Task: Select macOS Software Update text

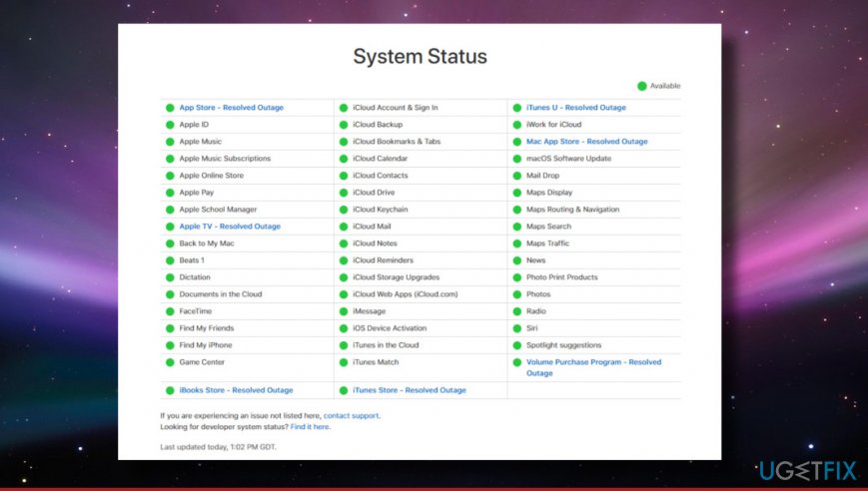Action: point(569,159)
